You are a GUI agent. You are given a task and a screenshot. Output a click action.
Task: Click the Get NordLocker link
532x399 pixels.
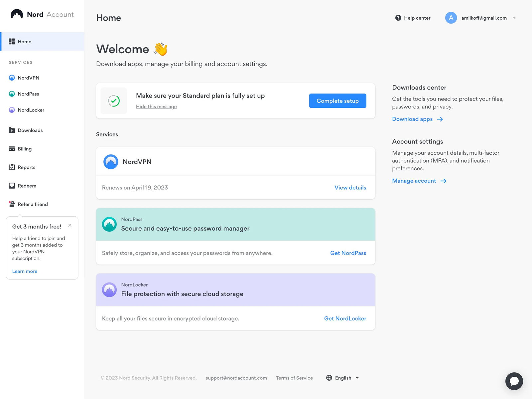(345, 318)
